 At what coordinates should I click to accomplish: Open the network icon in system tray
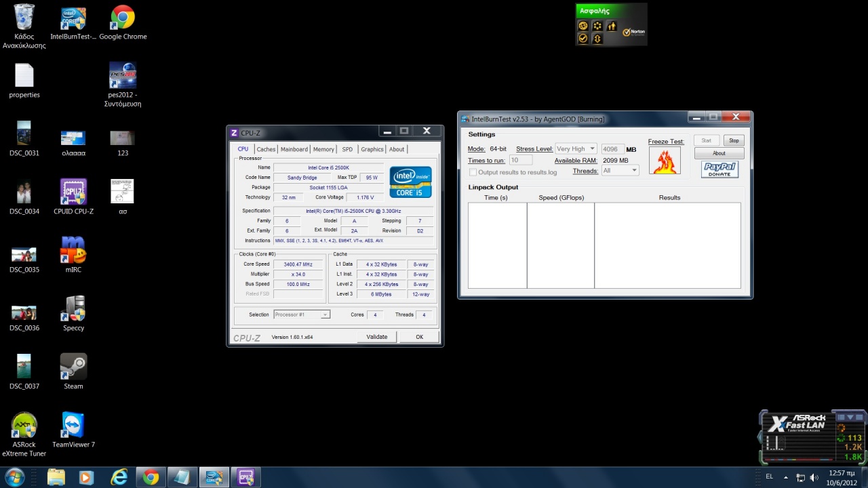click(801, 477)
